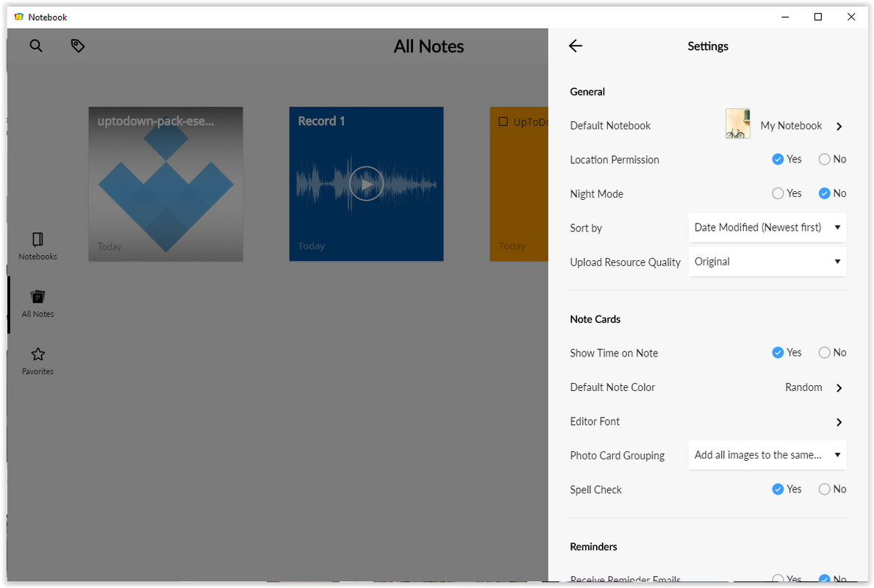Click the All Notes heading

pos(429,46)
